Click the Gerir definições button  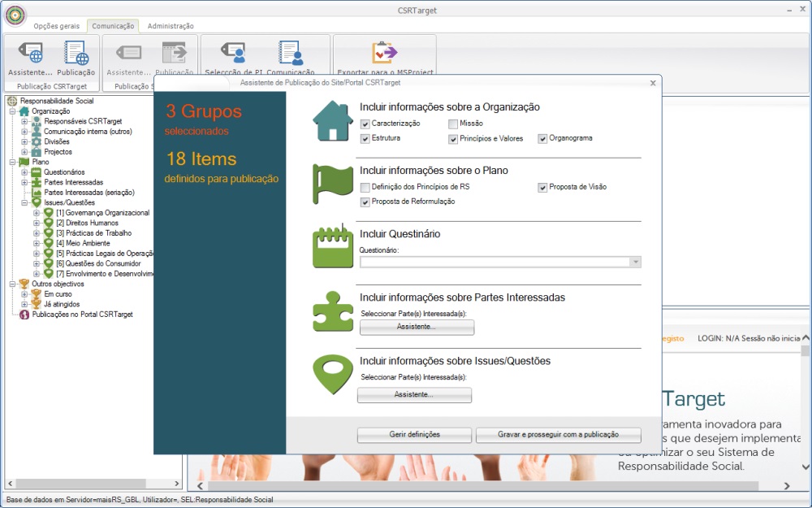coord(414,435)
